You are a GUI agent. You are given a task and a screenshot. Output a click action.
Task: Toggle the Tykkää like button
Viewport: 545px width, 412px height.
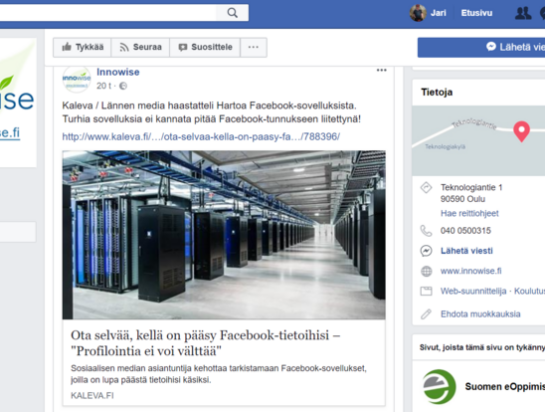click(x=82, y=47)
